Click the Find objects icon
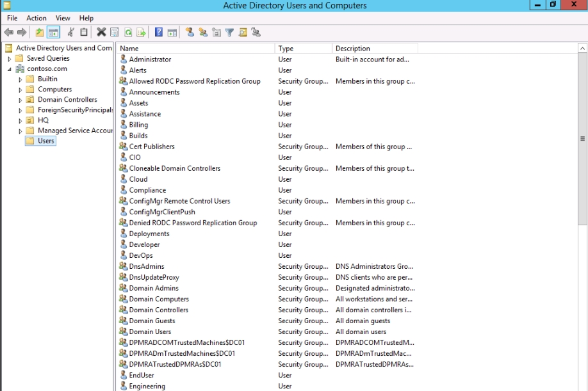Screen dimensions: 588x391 pyautogui.click(x=243, y=33)
